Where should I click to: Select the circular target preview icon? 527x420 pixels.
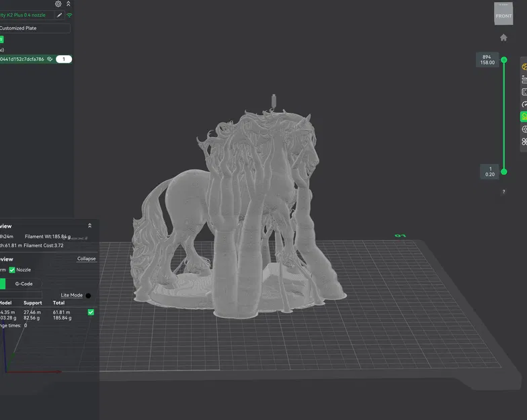(x=524, y=129)
